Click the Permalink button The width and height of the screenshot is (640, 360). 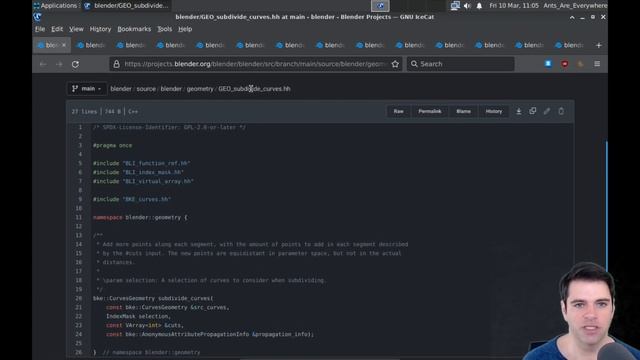(x=430, y=111)
